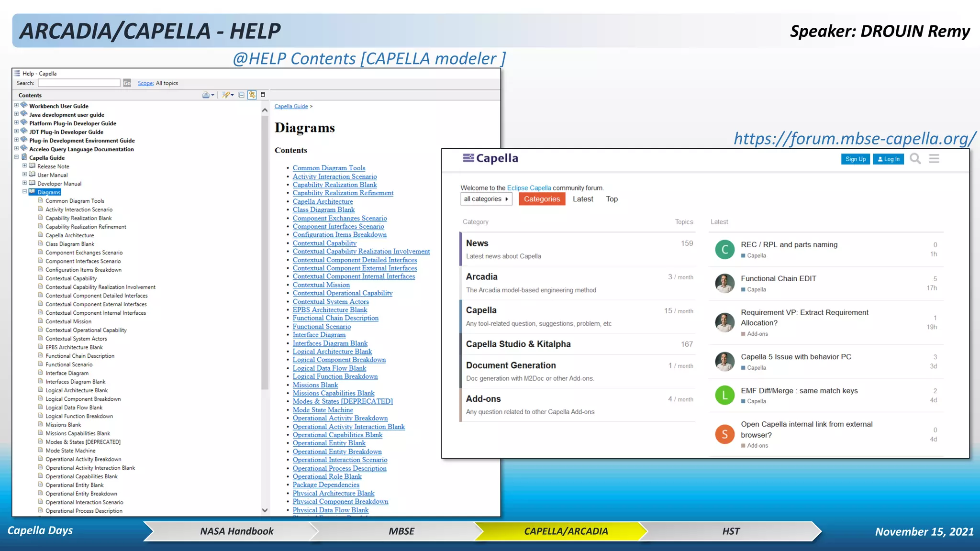Click the Log In button
980x551 pixels.
click(x=889, y=159)
